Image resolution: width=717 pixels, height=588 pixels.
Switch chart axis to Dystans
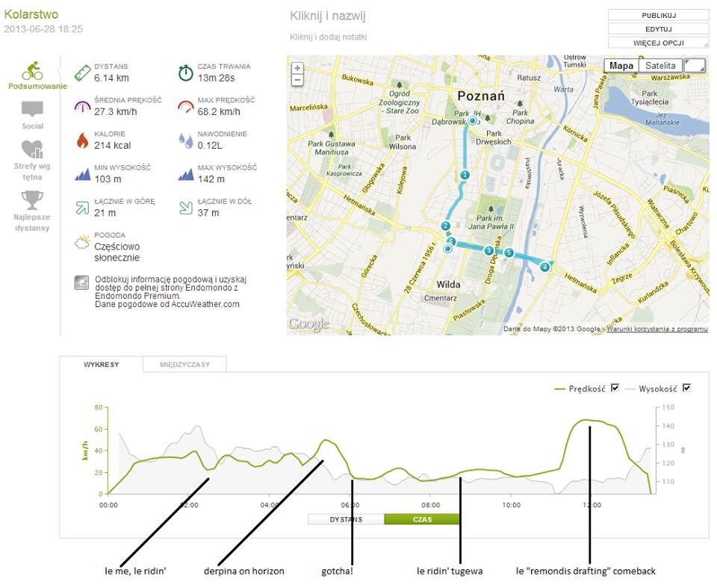pyautogui.click(x=346, y=519)
